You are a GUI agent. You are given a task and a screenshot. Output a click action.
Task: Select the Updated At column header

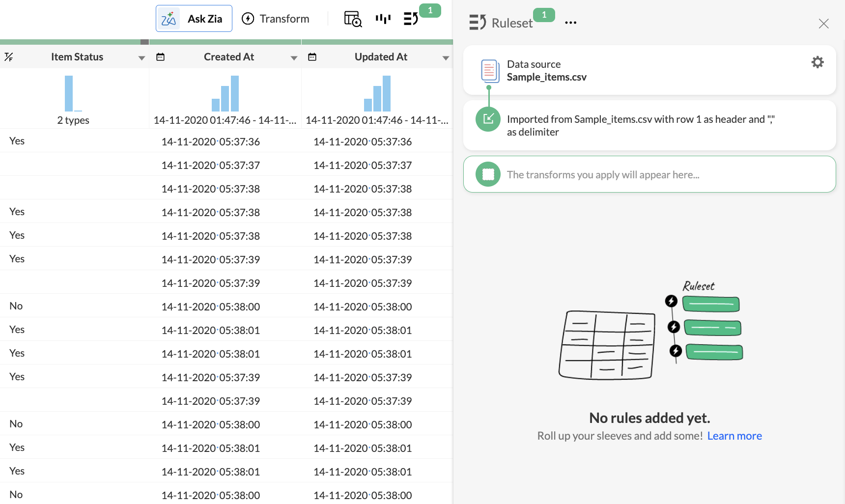[381, 57]
